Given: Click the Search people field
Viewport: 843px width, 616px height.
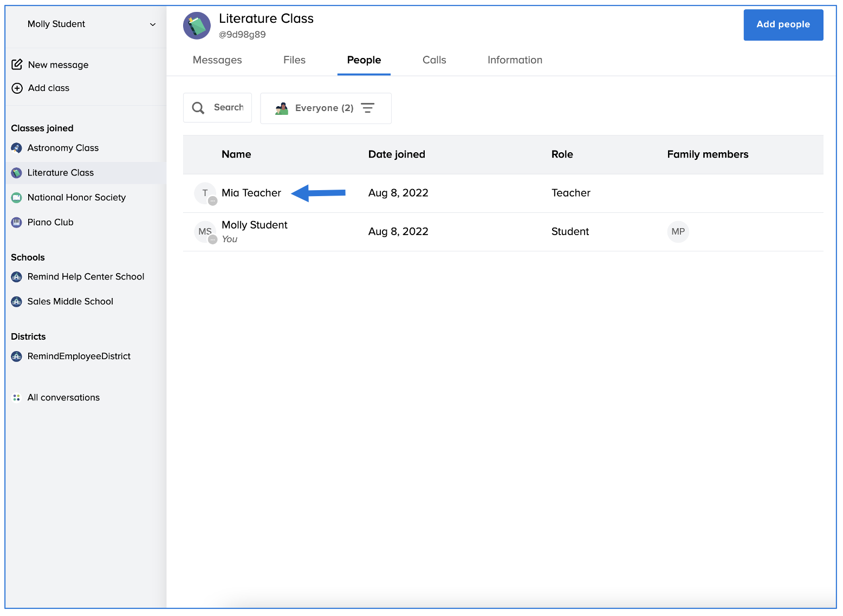Looking at the screenshot, I should point(218,108).
